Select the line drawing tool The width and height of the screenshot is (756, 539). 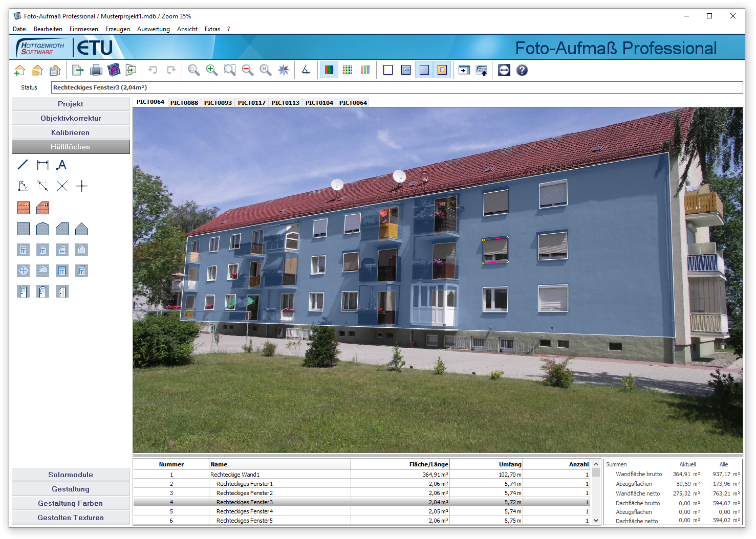click(x=23, y=165)
